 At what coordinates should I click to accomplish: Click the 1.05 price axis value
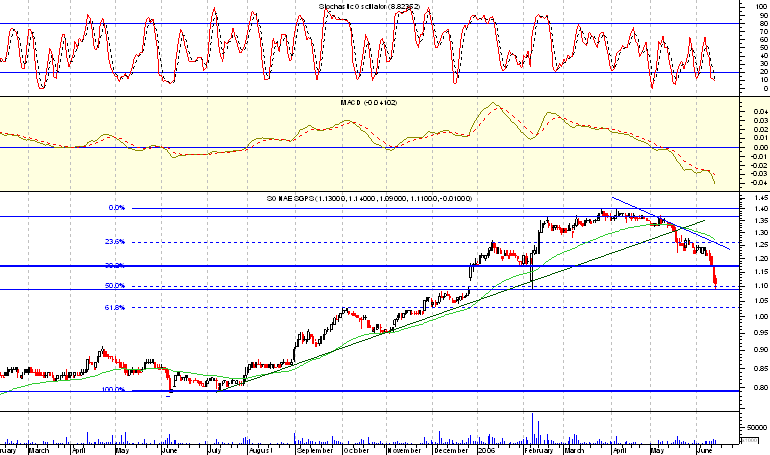click(x=763, y=301)
